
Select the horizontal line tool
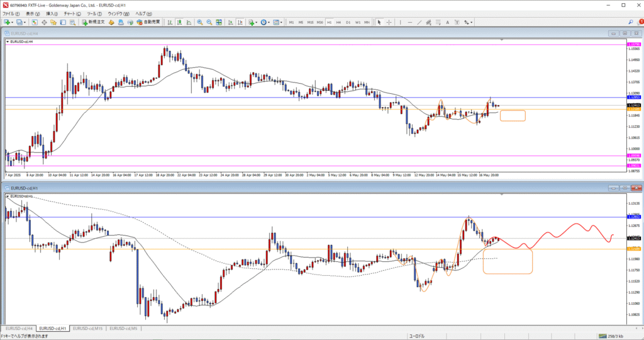point(410,22)
